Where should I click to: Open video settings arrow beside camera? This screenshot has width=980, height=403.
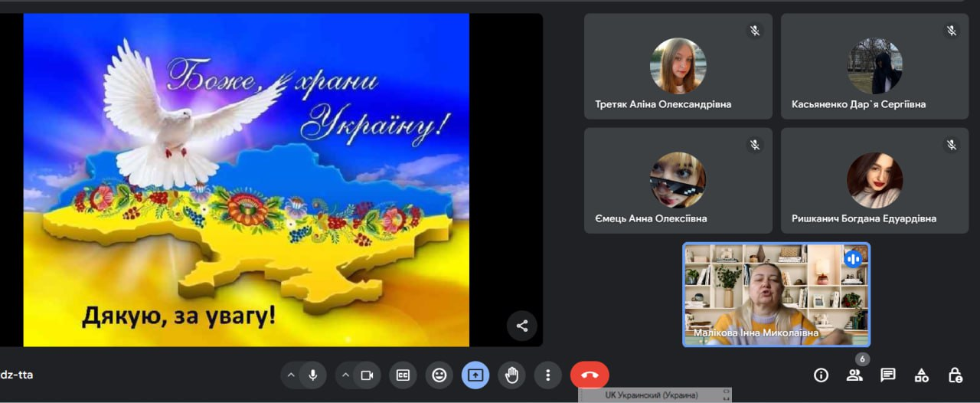tap(345, 375)
